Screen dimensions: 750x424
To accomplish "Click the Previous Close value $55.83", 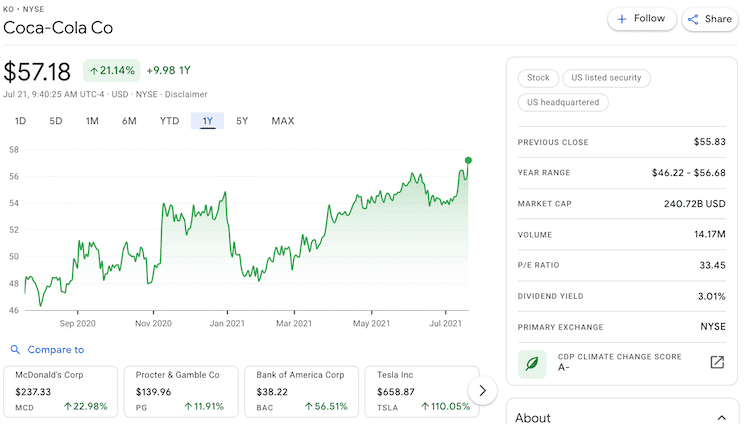I will coord(709,142).
